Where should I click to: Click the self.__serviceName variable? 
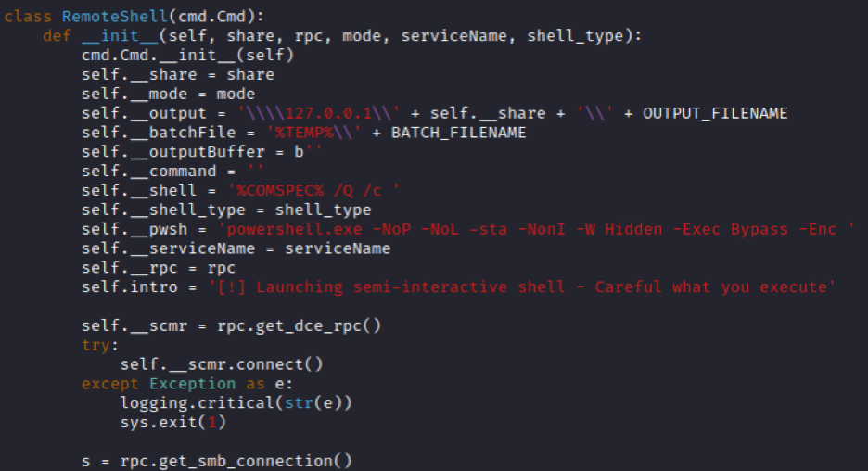point(168,248)
